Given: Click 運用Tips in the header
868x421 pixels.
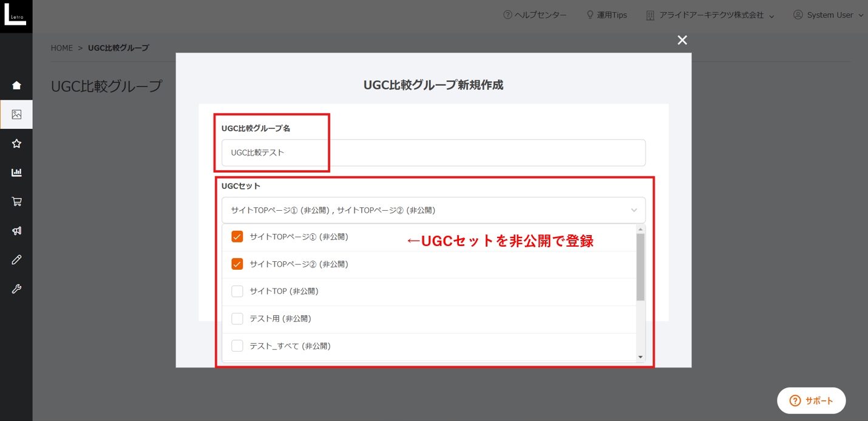Looking at the screenshot, I should point(606,15).
